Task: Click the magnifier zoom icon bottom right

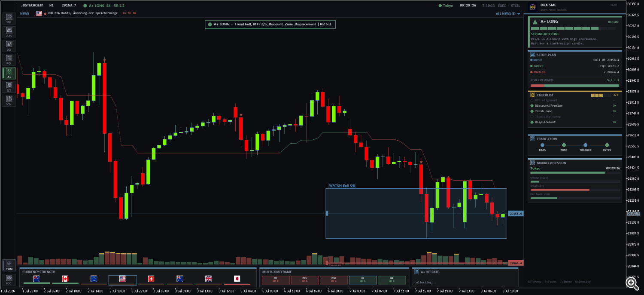Action: [632, 283]
